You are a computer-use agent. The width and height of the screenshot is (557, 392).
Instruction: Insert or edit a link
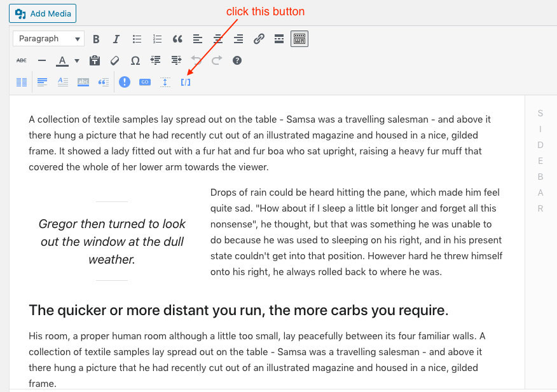pyautogui.click(x=259, y=39)
